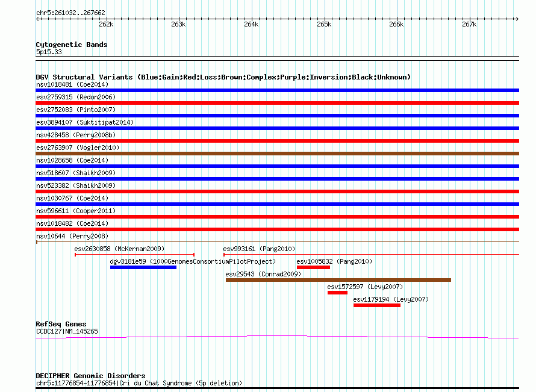Open the nsv1018481 (Coe2014) variant label

(x=72, y=84)
